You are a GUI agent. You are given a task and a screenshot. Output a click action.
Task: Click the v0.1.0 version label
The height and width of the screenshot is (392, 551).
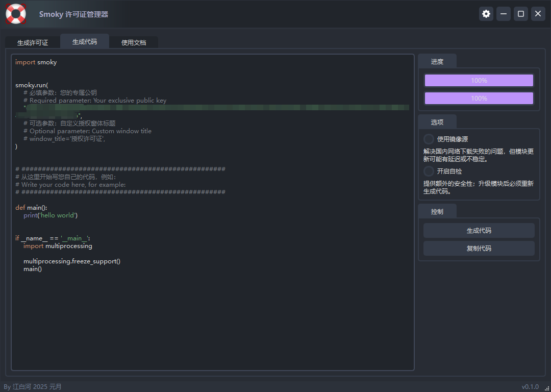(x=530, y=387)
